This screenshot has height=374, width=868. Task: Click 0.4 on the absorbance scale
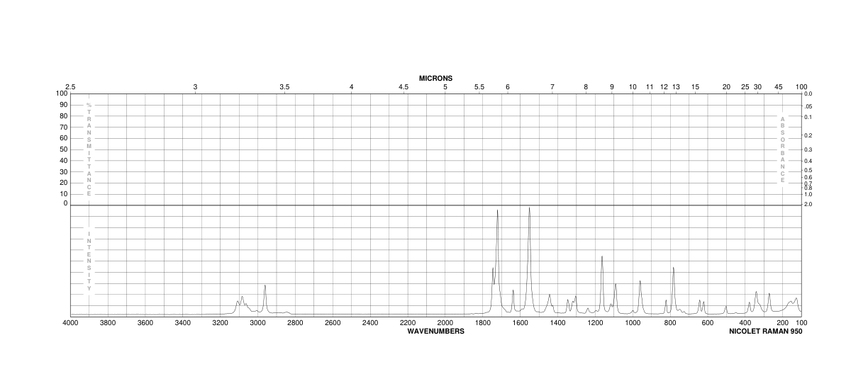(809, 161)
